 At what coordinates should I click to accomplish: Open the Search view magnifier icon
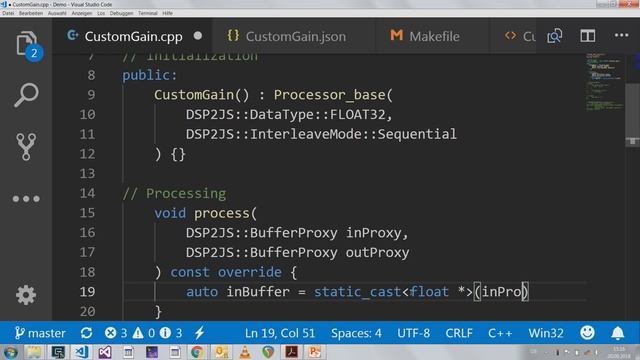(x=26, y=96)
